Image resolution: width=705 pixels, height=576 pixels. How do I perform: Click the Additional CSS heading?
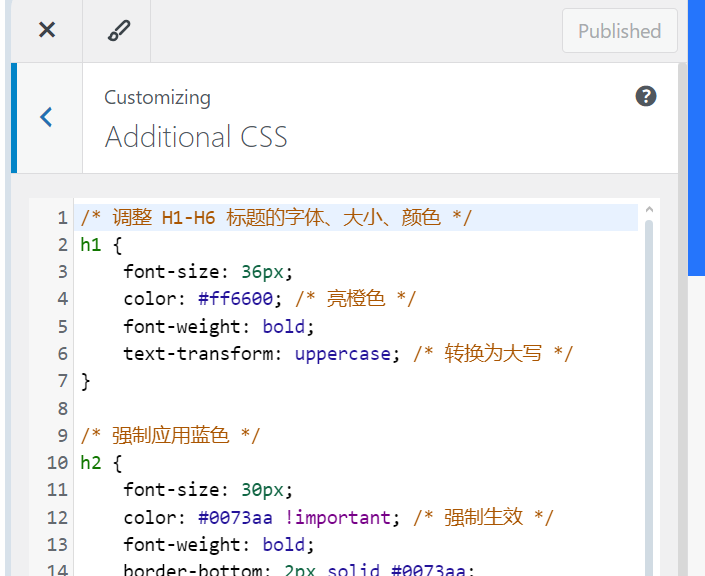[x=196, y=137]
